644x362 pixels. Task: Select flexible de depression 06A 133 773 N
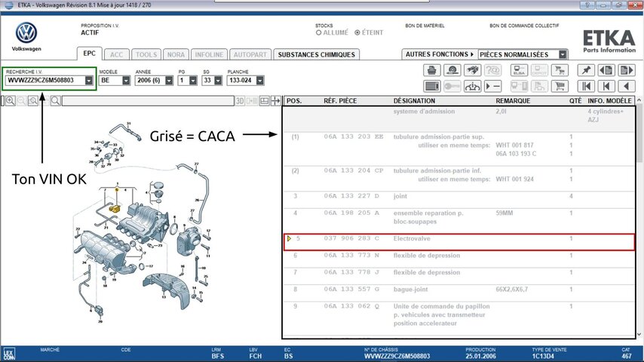pos(459,259)
